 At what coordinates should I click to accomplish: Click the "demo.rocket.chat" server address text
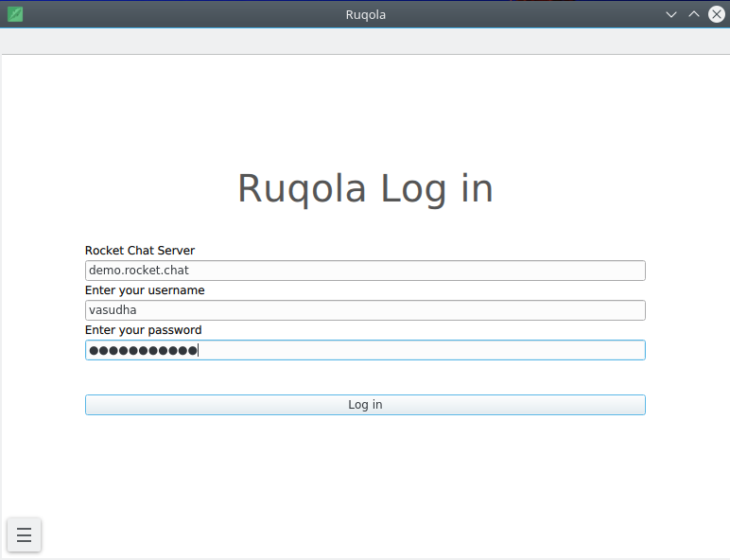tap(139, 271)
